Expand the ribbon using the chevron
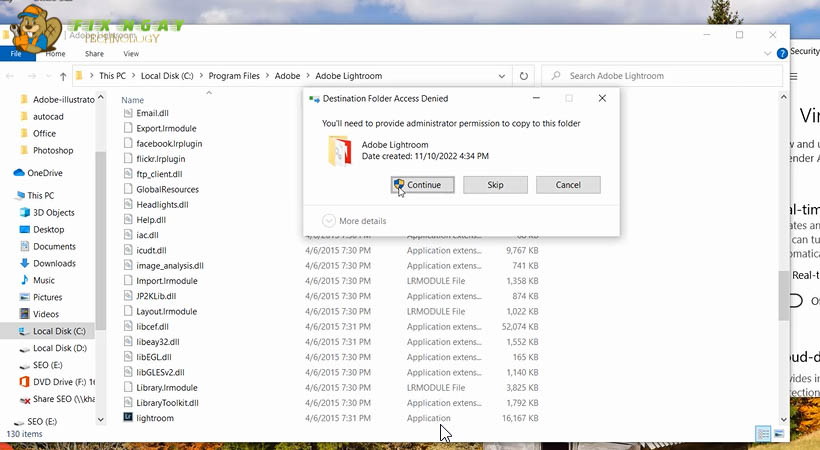The image size is (820, 450). pos(767,53)
